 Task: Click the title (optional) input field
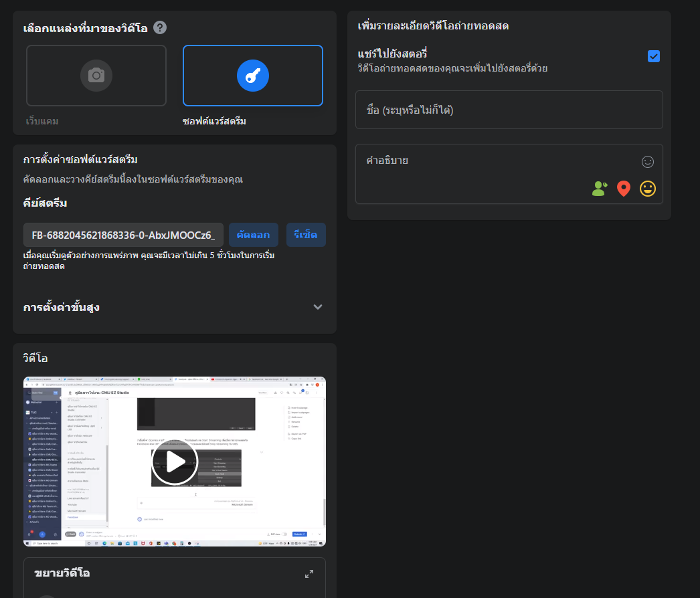509,110
